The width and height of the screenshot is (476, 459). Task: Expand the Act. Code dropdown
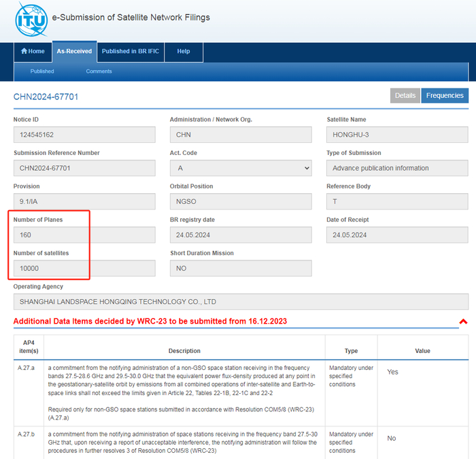pos(241,168)
